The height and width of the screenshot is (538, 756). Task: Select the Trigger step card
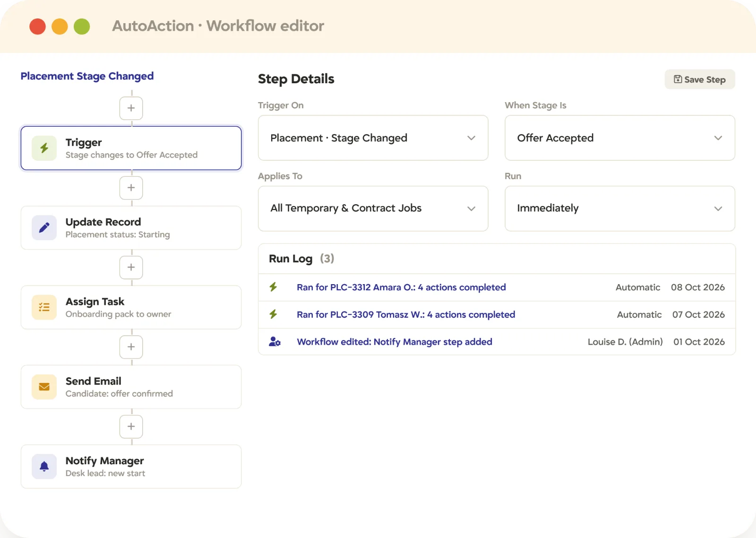point(131,148)
